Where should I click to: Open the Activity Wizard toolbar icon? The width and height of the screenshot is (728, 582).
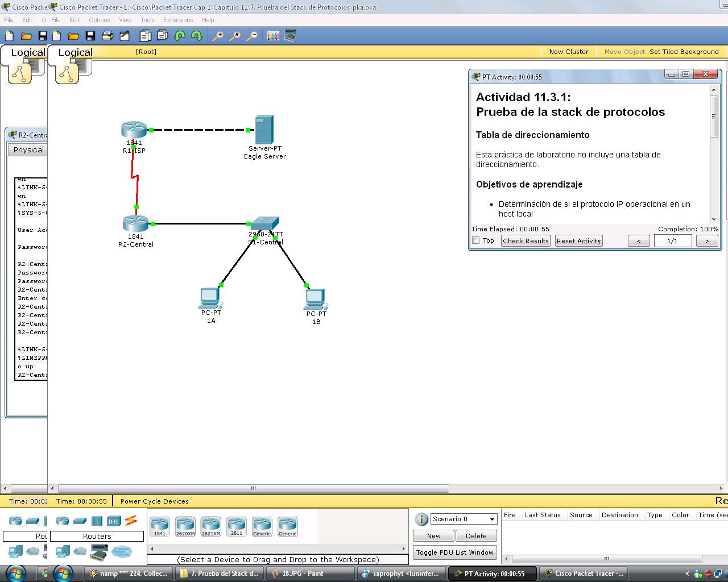[125, 36]
